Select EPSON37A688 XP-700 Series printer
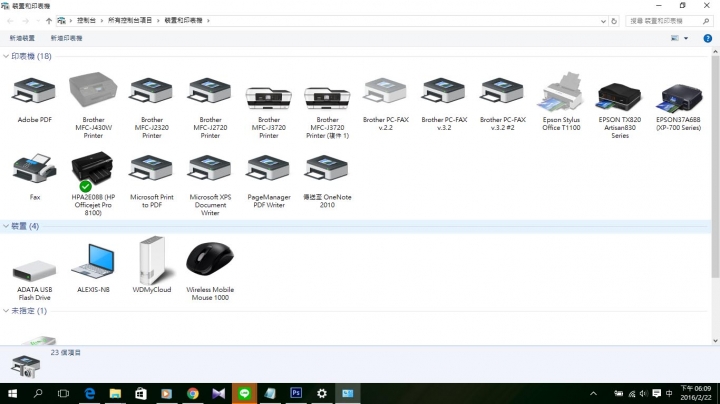 click(678, 97)
